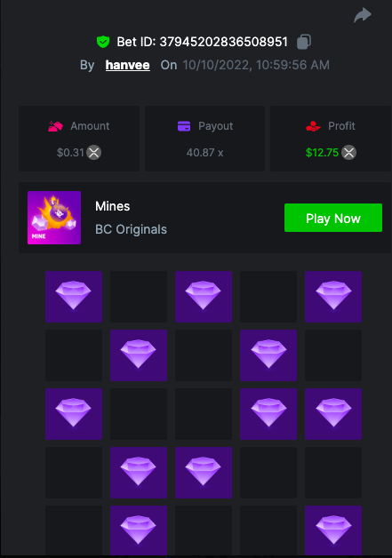
Task: Click the green verified shield icon
Action: [x=103, y=42]
